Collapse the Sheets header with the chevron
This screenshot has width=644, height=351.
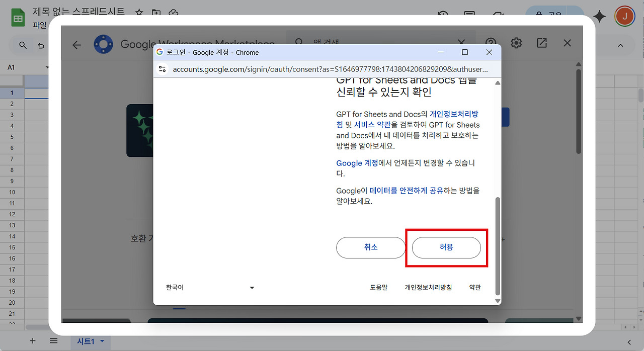click(x=620, y=45)
